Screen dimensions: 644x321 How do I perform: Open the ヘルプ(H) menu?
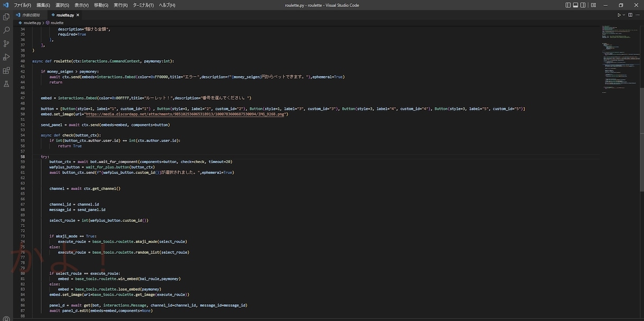point(167,5)
